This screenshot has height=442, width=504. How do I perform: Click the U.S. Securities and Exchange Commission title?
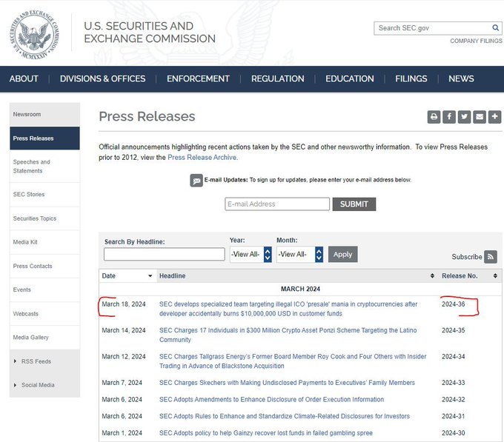pos(150,32)
